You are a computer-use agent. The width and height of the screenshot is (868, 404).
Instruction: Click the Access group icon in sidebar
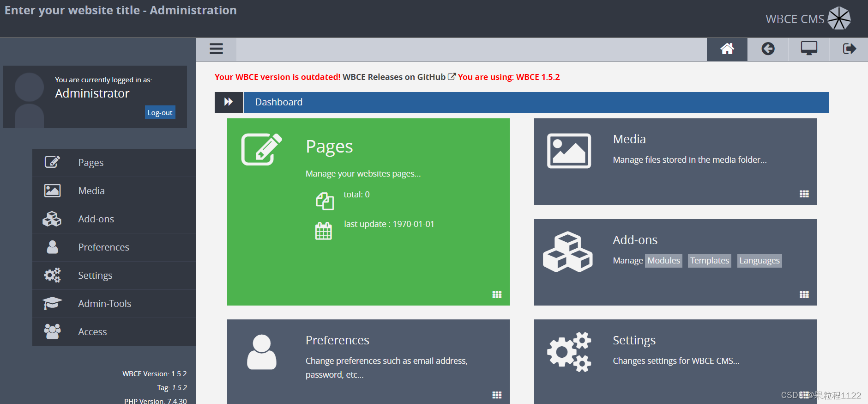point(52,331)
